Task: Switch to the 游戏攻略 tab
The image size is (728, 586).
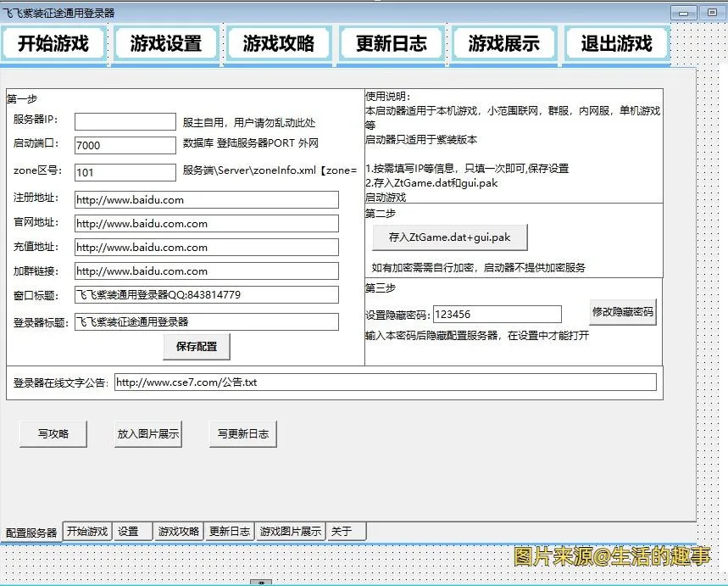Action: 177,532
